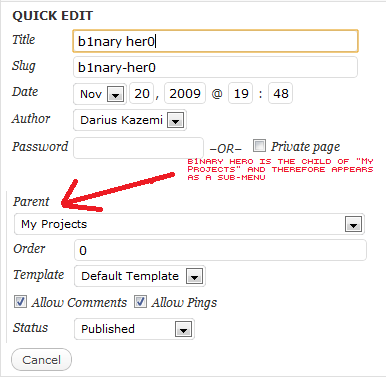This screenshot has width=386, height=377.
Task: Click the Password input field
Action: (x=138, y=148)
